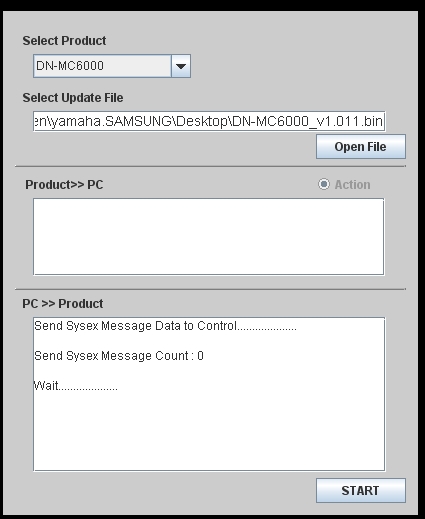425x519 pixels.
Task: Click inside the PC >> Product log area
Action: coord(209,394)
